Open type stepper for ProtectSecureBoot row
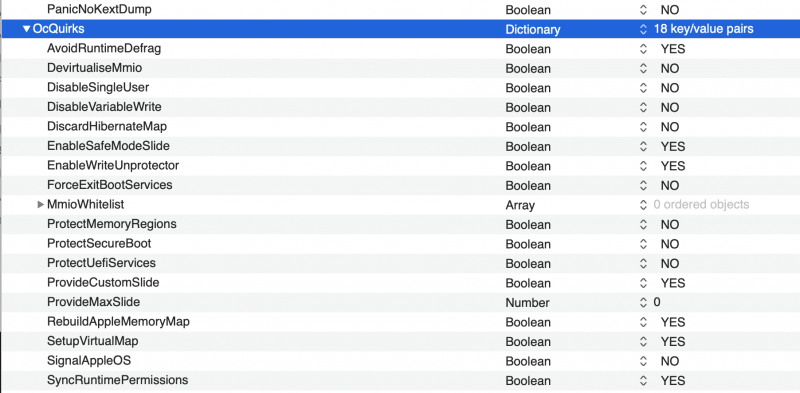Screen dimensions: 800x393 643,244
